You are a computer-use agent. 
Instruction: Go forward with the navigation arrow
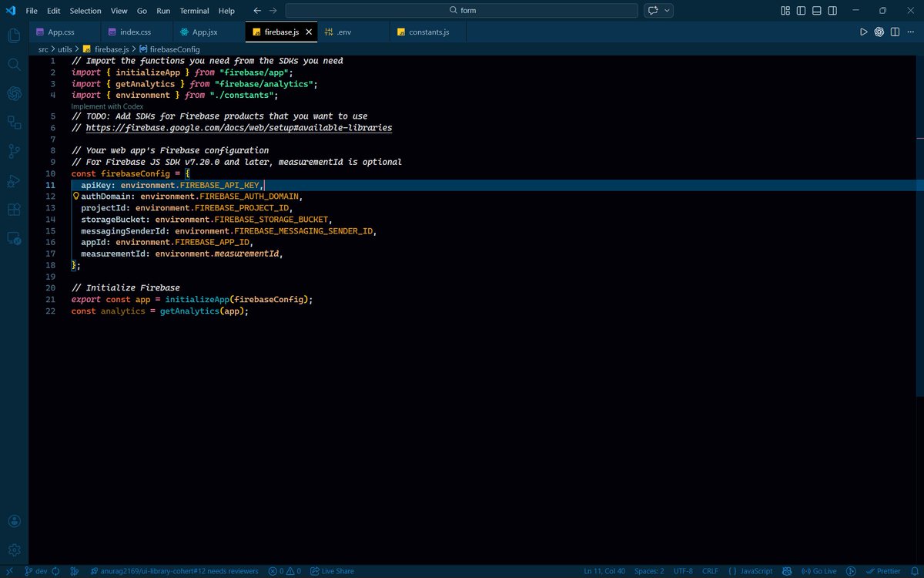[x=273, y=11]
